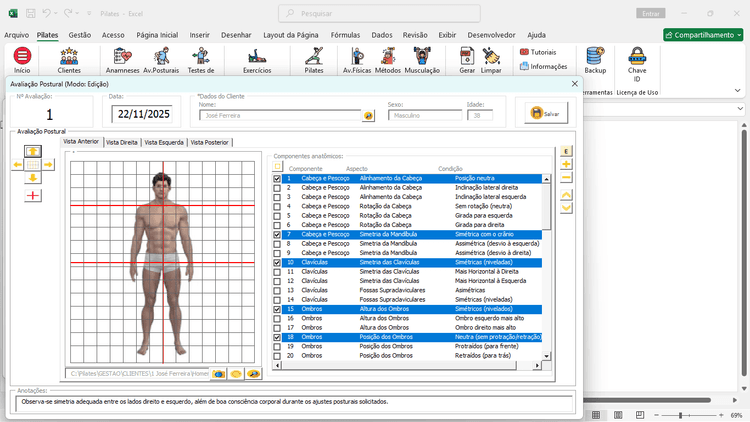Check row 16 Ombro esquerdo mais alto

pyautogui.click(x=277, y=319)
